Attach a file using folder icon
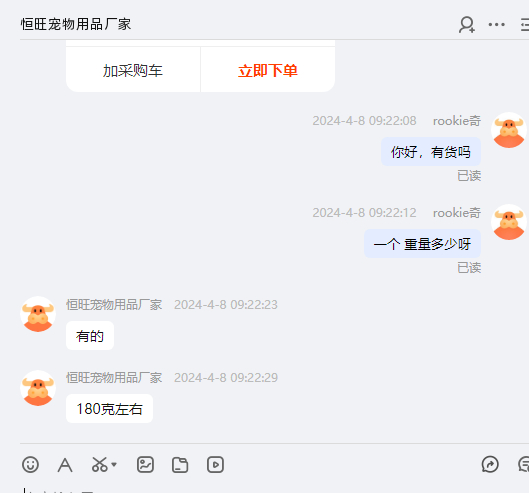 click(x=180, y=465)
